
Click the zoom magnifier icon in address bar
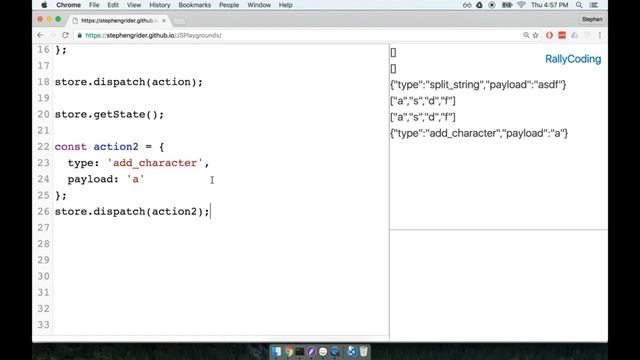click(x=526, y=36)
